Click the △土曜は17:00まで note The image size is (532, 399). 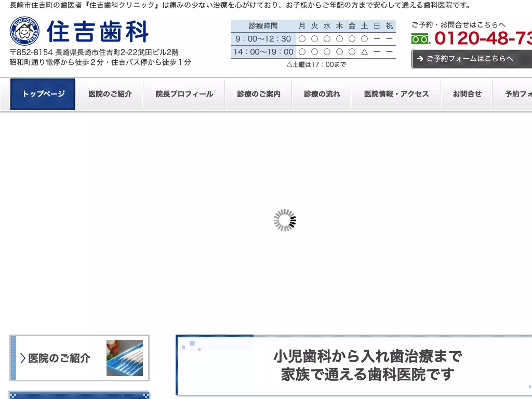click(316, 64)
